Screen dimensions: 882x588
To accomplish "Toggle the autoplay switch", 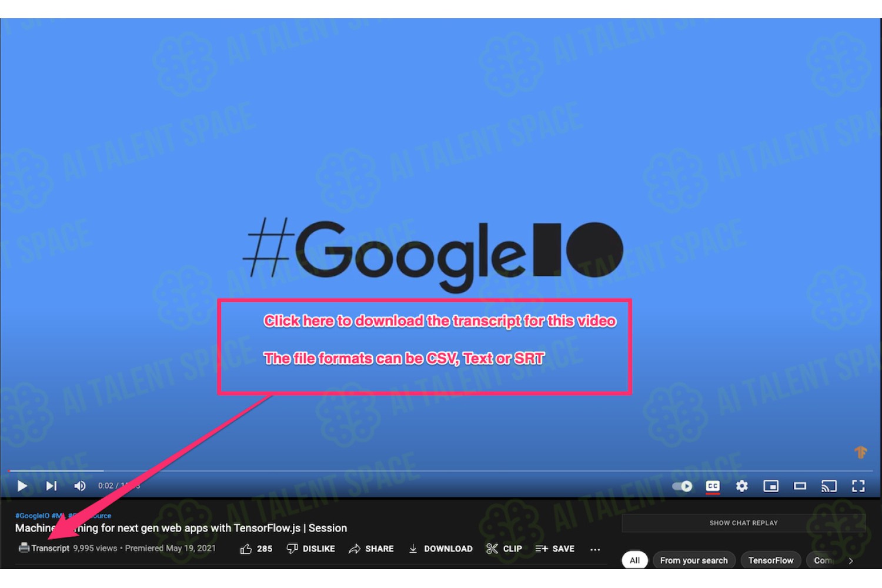I will 683,486.
